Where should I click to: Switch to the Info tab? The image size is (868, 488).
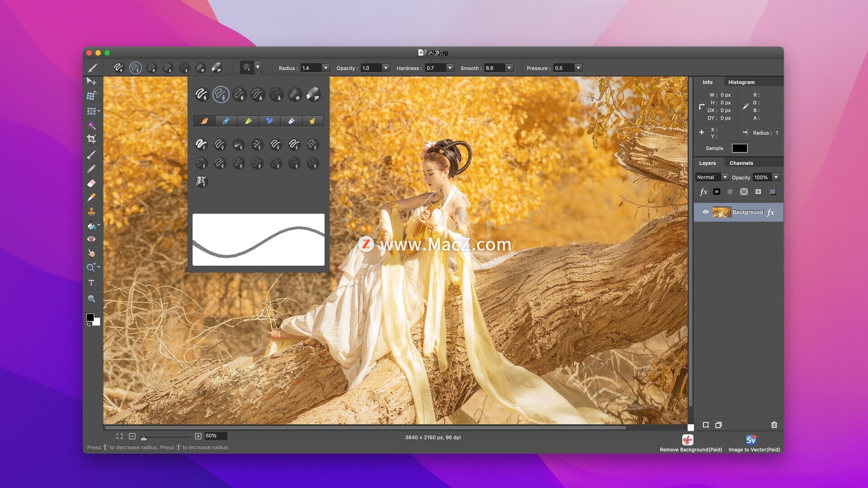point(708,82)
